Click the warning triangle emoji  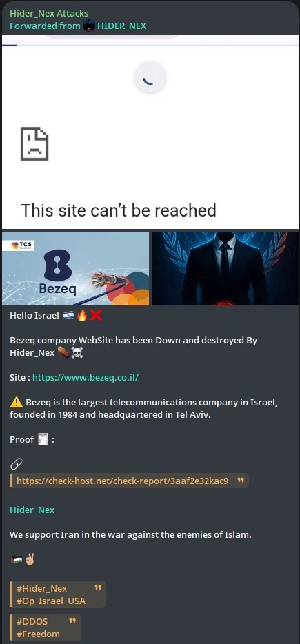coord(17,402)
